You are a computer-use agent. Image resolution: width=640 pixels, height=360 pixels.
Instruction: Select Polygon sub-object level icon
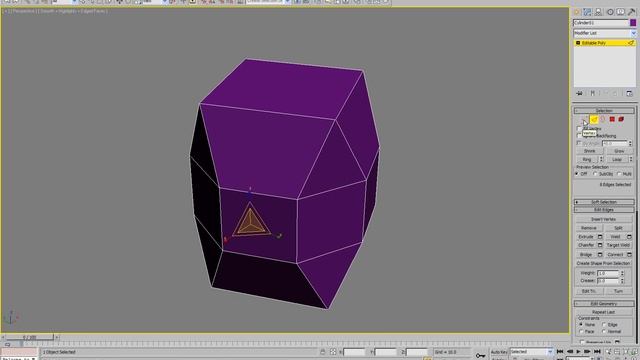point(612,119)
